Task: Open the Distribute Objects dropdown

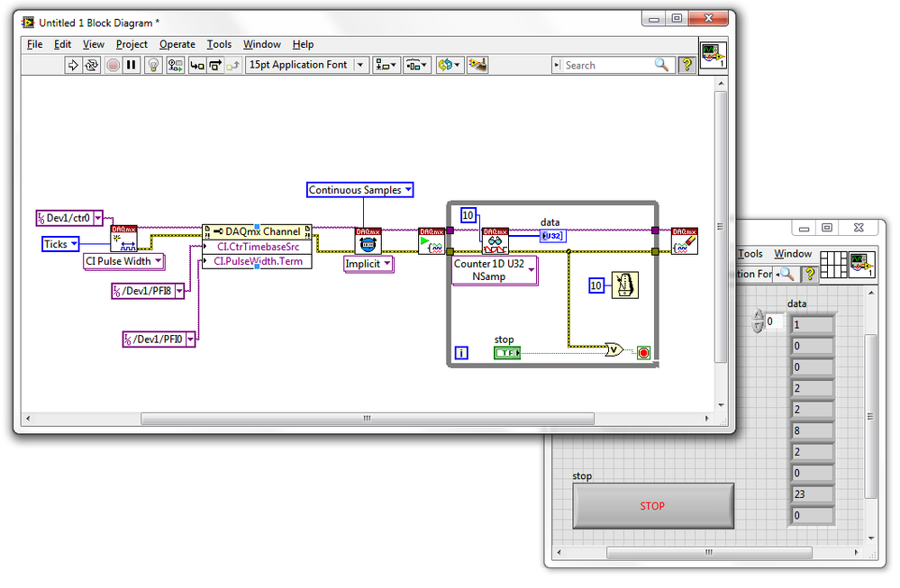Action: click(x=417, y=66)
